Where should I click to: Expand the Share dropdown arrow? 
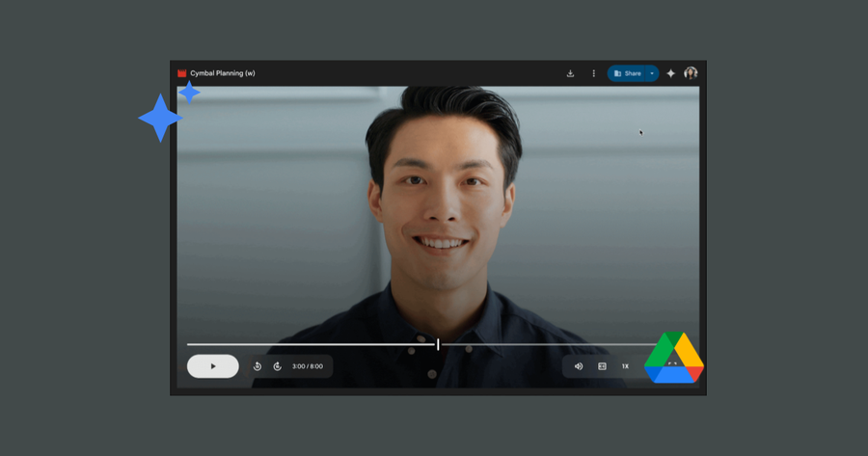652,73
